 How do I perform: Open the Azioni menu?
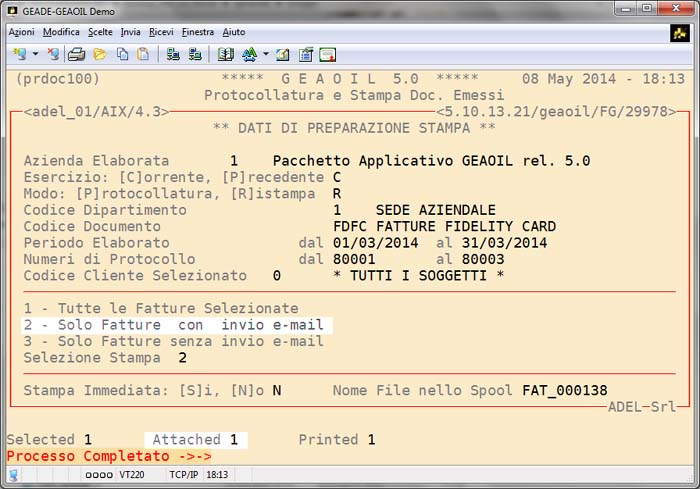pyautogui.click(x=21, y=32)
